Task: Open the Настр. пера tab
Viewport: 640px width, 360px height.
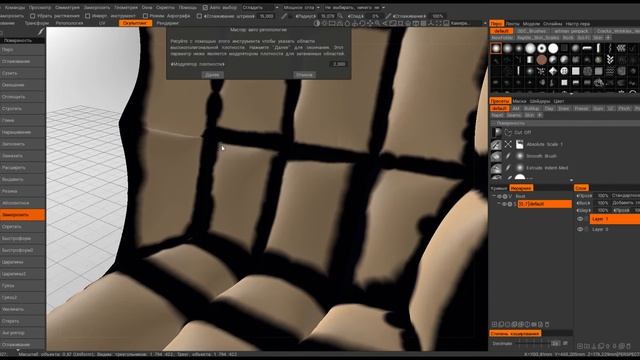Action: point(578,24)
